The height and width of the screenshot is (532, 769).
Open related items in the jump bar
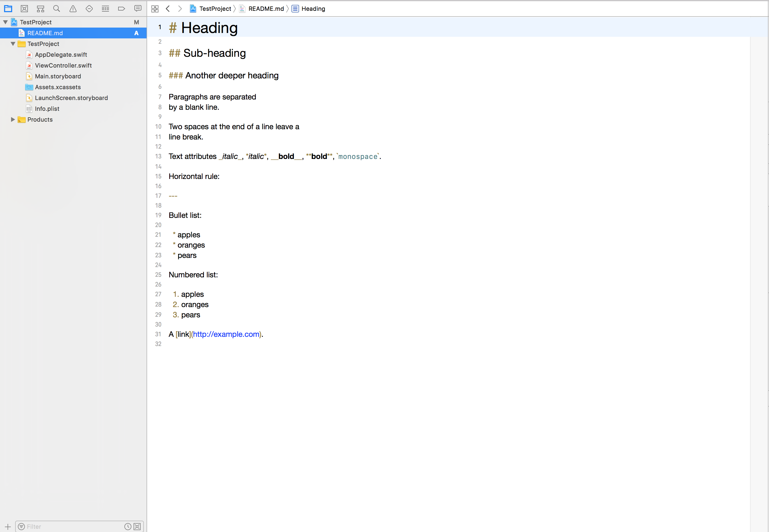[x=155, y=9]
